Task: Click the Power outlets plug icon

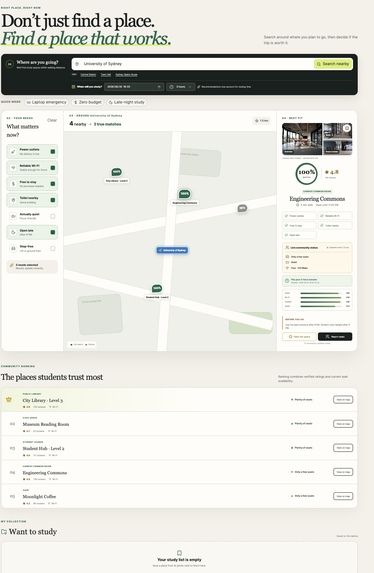Action: (13, 152)
